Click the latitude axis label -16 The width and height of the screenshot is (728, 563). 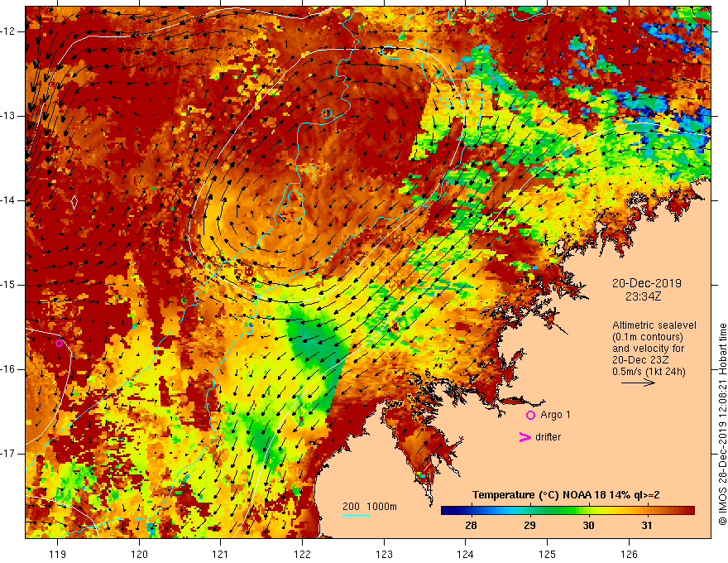click(8, 369)
